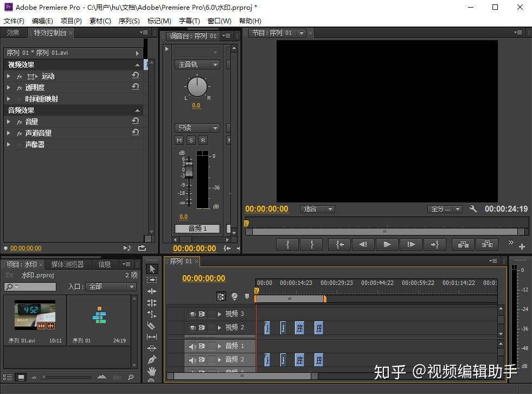Open the 序列(S) menu
This screenshot has height=394, width=532.
click(129, 21)
